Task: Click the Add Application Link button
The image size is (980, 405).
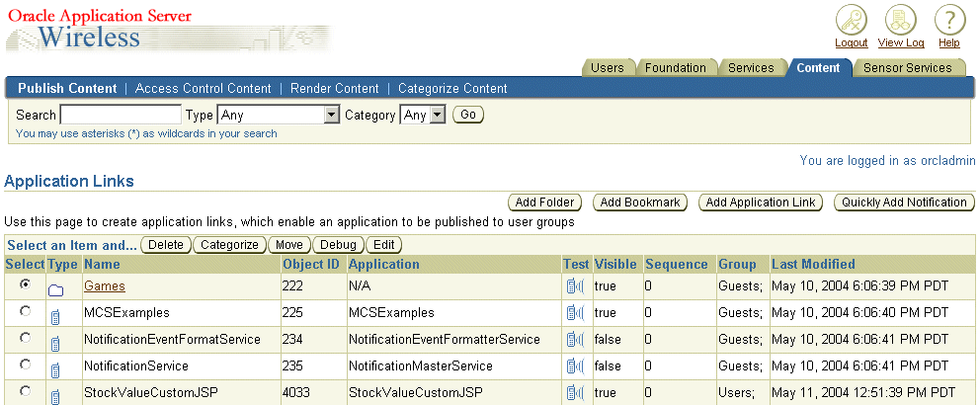Action: [x=761, y=202]
